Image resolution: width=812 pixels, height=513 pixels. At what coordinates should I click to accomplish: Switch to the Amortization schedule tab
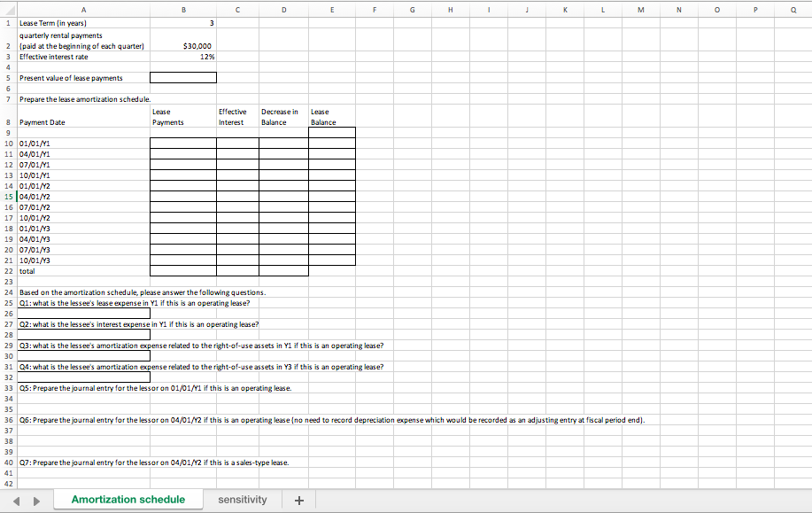[128, 500]
